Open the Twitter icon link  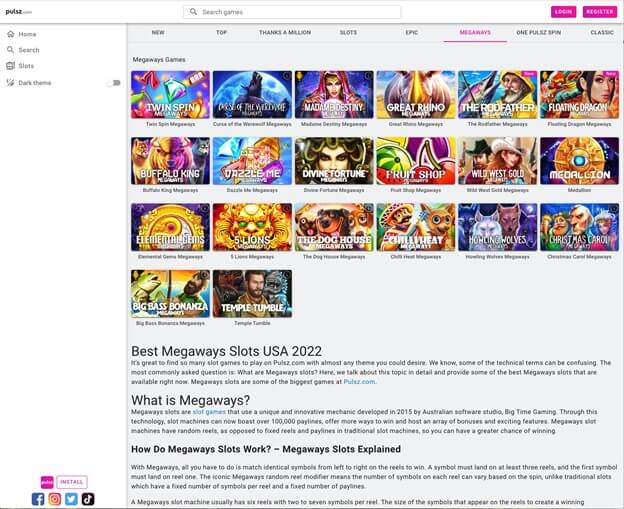coord(71,499)
